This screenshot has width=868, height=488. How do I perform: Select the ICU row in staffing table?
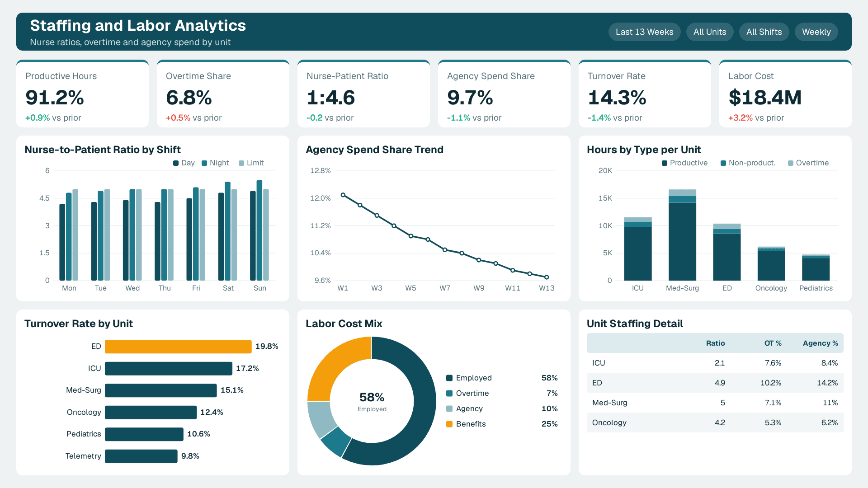click(x=715, y=363)
